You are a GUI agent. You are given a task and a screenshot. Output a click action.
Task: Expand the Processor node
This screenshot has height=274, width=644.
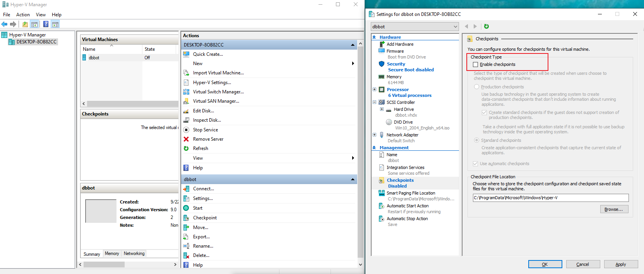click(x=374, y=90)
